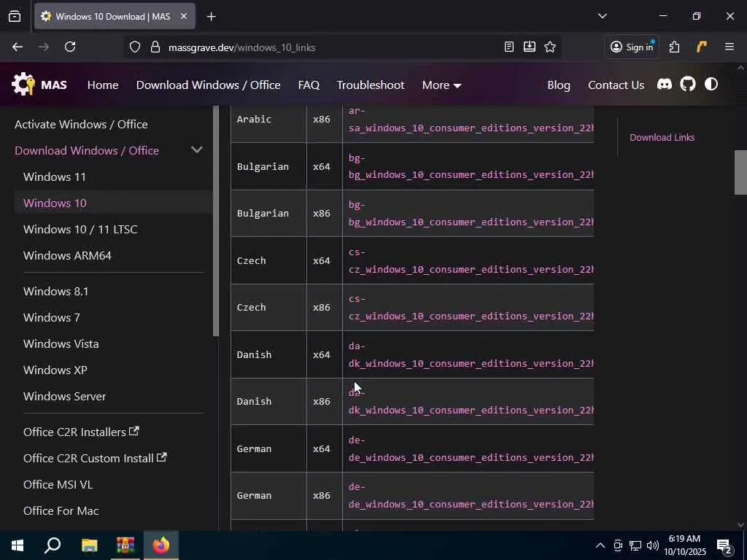This screenshot has height=560, width=747.
Task: Open Office For Mac sidebar link
Action: 61,510
